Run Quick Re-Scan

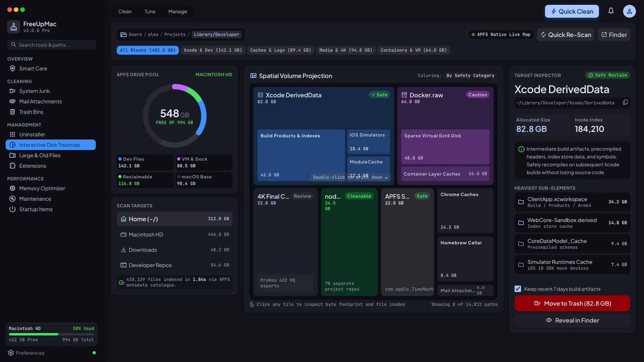coord(566,35)
